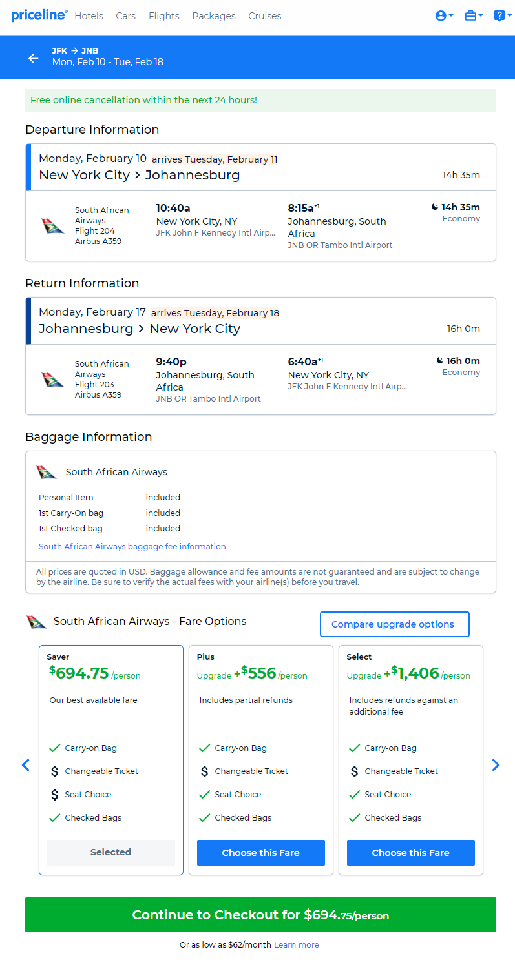Click Compare upgrade options button
This screenshot has width=515, height=980.
coord(395,624)
